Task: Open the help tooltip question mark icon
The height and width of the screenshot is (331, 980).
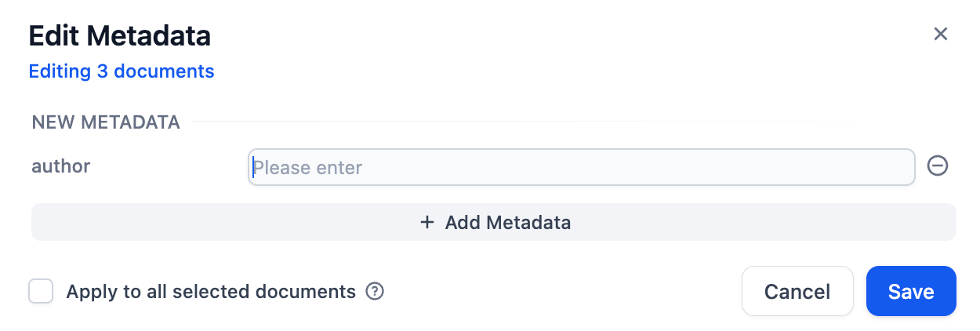Action: (x=376, y=292)
